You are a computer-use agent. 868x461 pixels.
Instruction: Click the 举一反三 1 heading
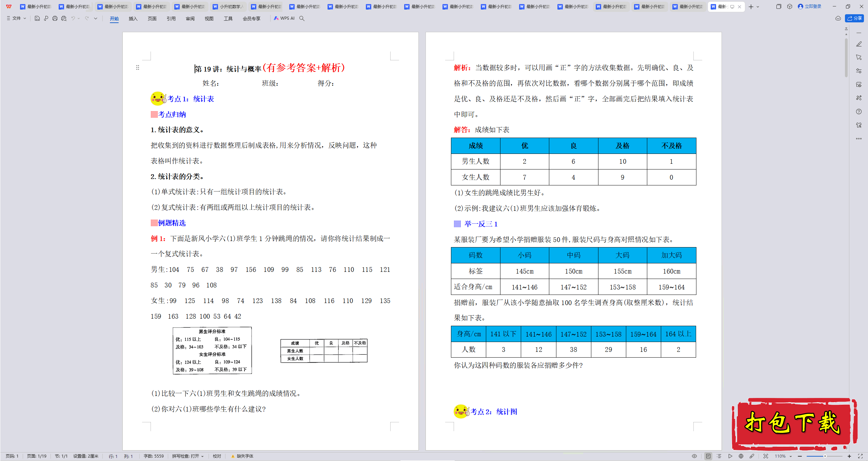[481, 224]
